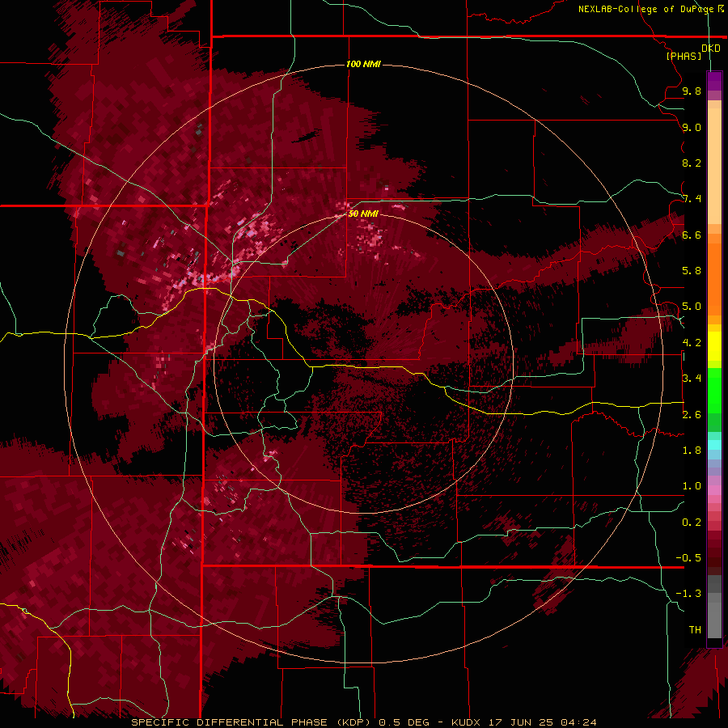Click the 100 NMI range ring label
The width and height of the screenshot is (728, 728).
(363, 64)
